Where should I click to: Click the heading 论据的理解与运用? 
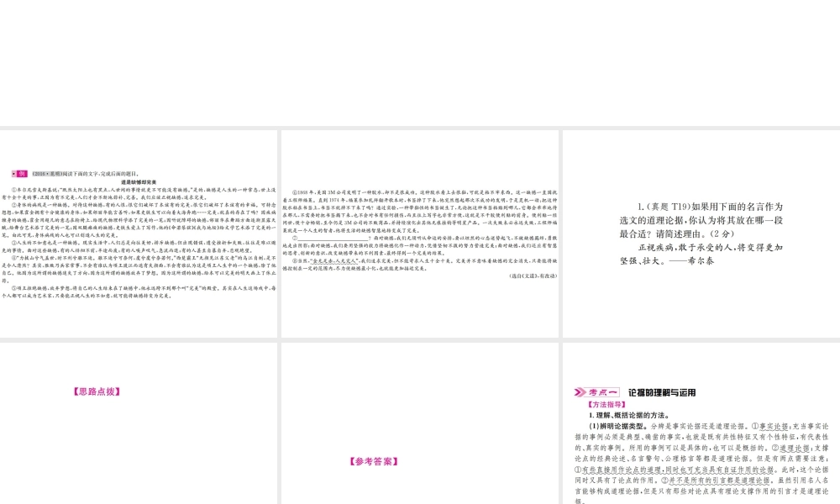click(662, 392)
